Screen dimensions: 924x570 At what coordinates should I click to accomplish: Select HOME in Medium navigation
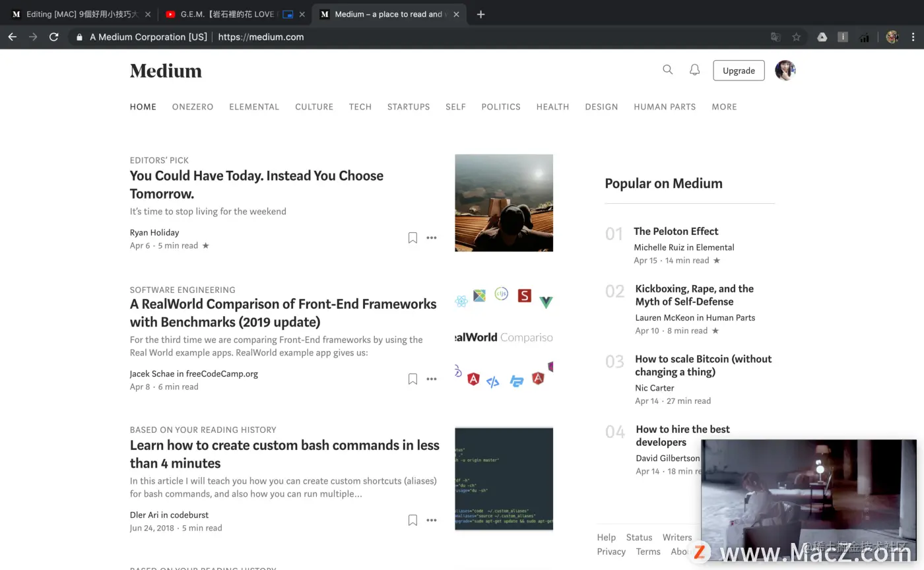pos(143,107)
